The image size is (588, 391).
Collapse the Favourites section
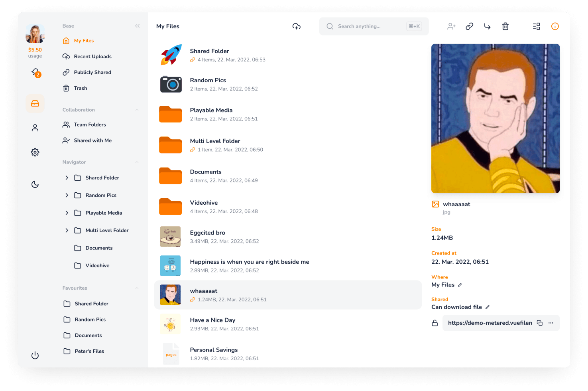click(x=137, y=288)
